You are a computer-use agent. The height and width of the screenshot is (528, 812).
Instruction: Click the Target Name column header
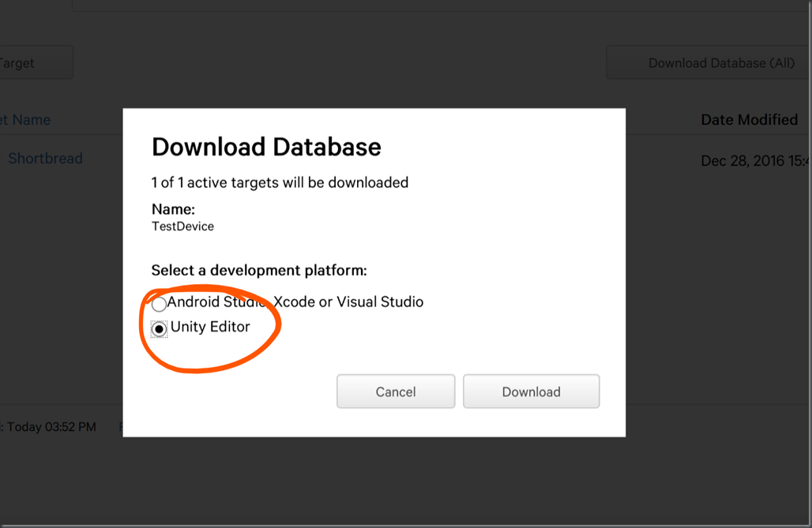coord(25,120)
